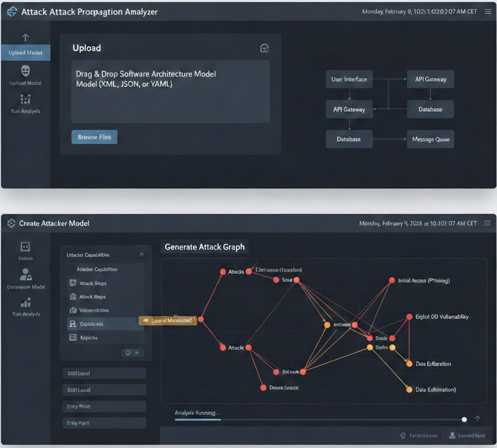Click the Run Analysis icon in the top sidebar
497x448 pixels.
(25, 99)
